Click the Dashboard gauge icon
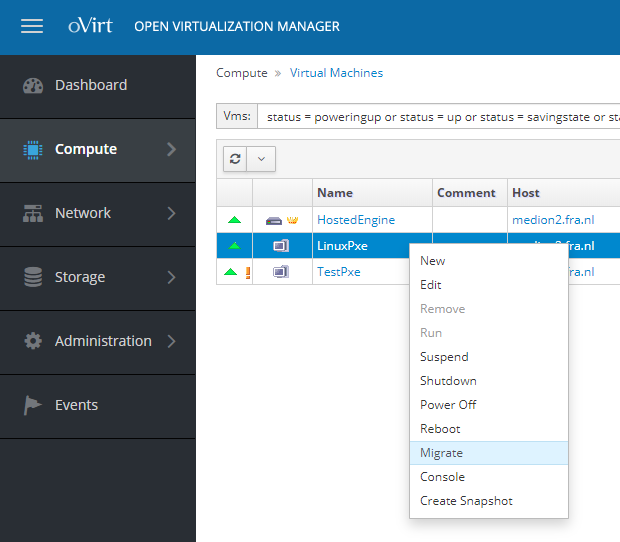This screenshot has width=620, height=542. pos(33,85)
